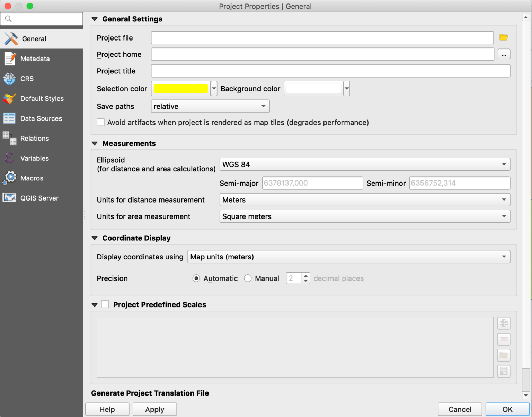Click the add predefined scale plus icon

504,323
